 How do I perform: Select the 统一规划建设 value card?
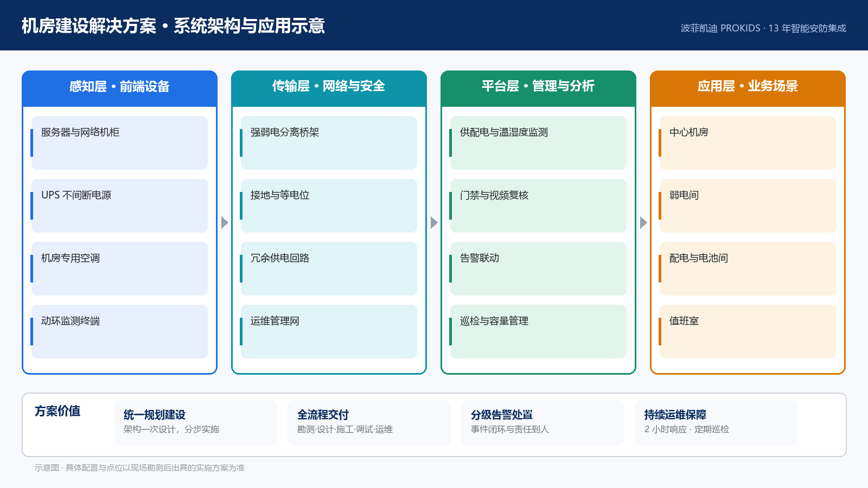point(195,422)
